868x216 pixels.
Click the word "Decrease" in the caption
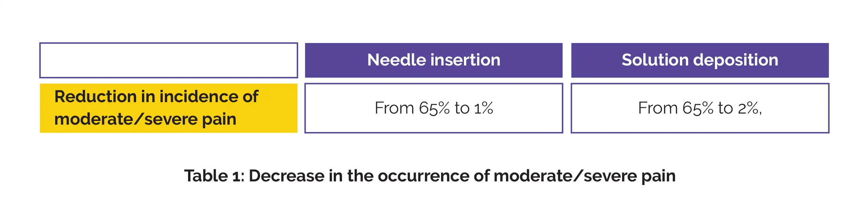286,176
